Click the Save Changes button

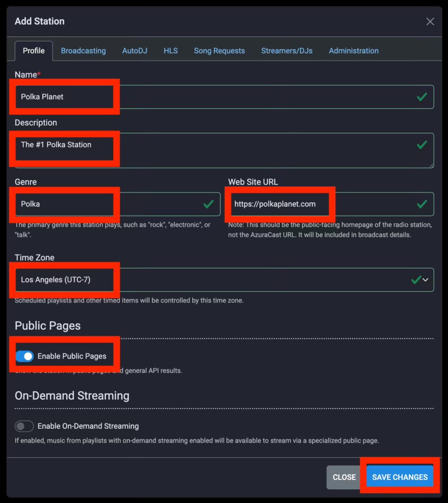pyautogui.click(x=400, y=477)
